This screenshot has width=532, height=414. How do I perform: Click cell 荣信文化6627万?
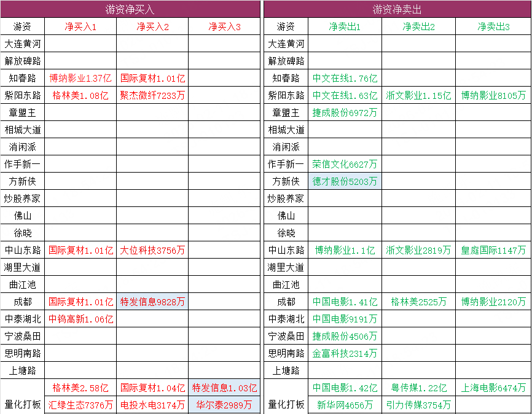pyautogui.click(x=345, y=164)
